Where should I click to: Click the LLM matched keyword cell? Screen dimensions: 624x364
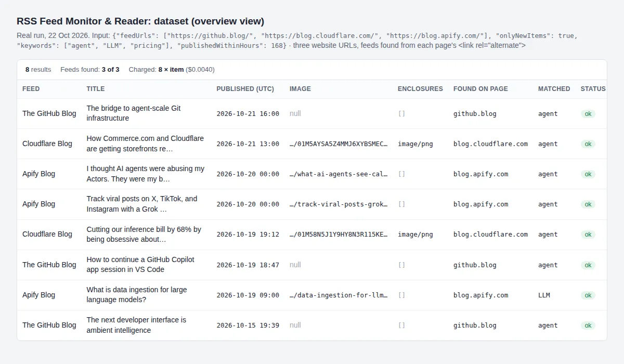coord(544,295)
